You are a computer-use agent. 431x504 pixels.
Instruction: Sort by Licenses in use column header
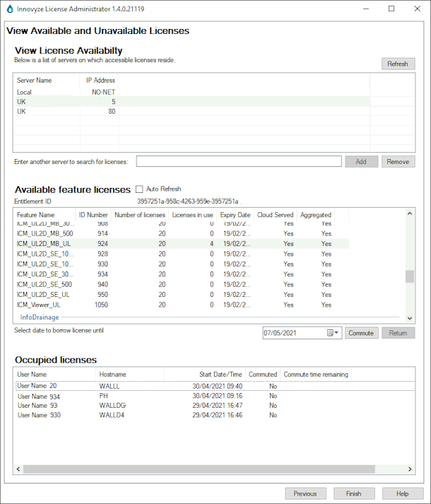(192, 215)
